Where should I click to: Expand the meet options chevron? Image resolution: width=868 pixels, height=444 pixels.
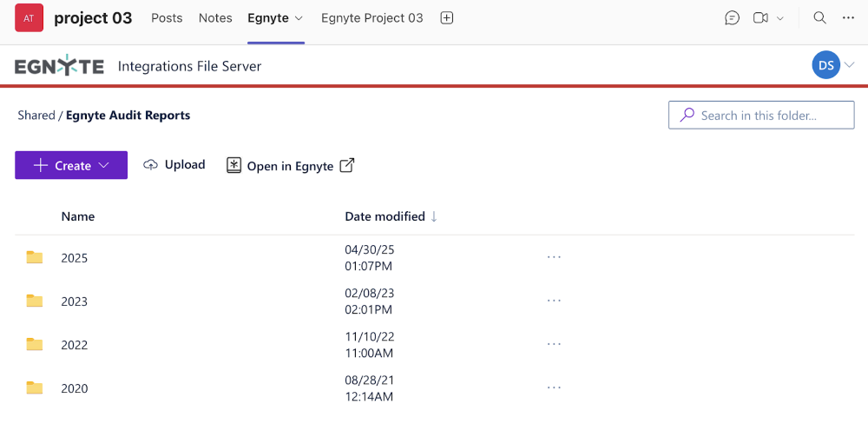(780, 18)
